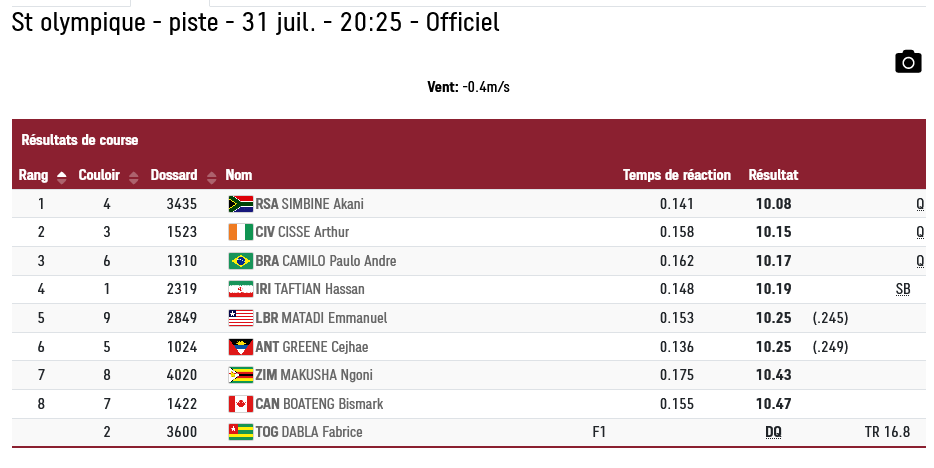
Task: Click the Résultat column header
Action: coord(773,175)
